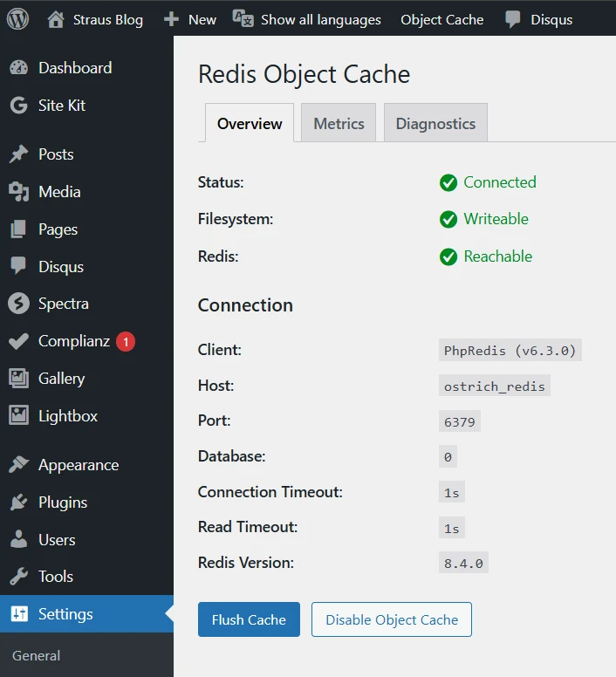Click the Tools wrench icon
The height and width of the screenshot is (677, 616).
pos(19,577)
